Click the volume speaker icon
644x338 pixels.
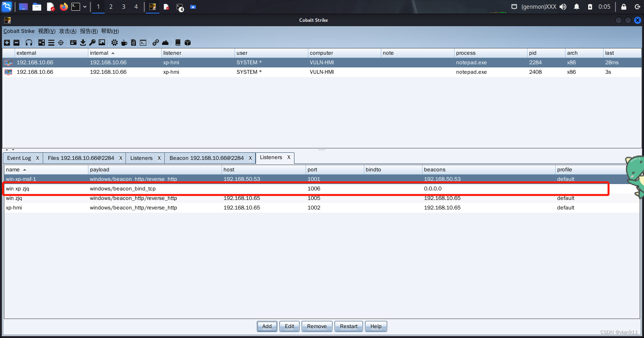click(x=563, y=7)
